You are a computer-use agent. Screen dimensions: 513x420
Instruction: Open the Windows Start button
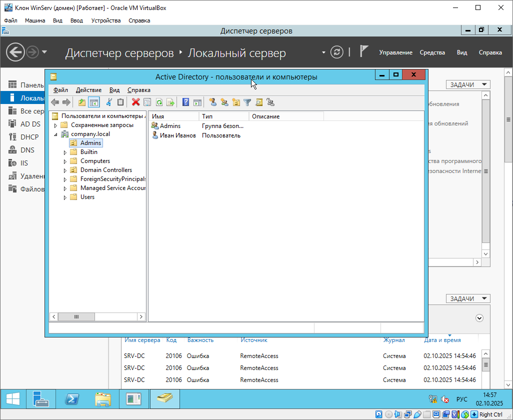12,399
